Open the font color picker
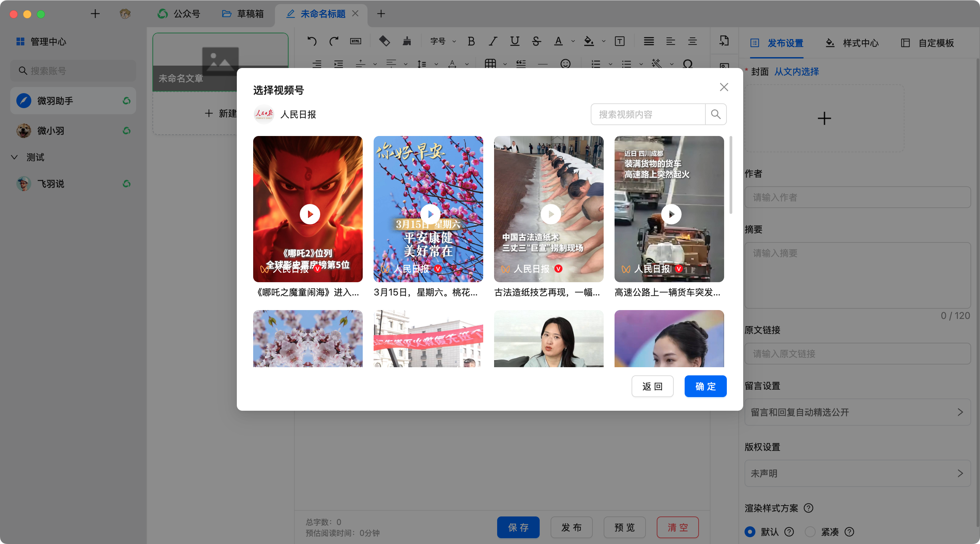 coord(558,41)
